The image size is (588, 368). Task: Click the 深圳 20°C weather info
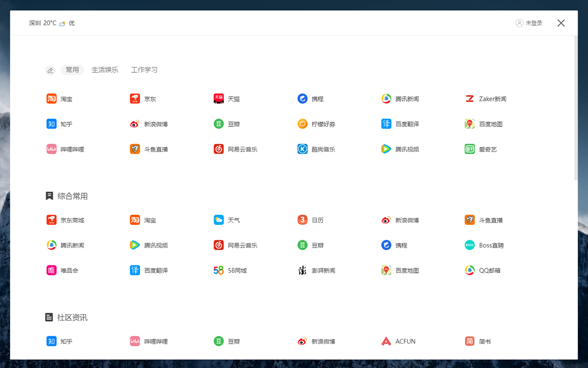tap(51, 23)
